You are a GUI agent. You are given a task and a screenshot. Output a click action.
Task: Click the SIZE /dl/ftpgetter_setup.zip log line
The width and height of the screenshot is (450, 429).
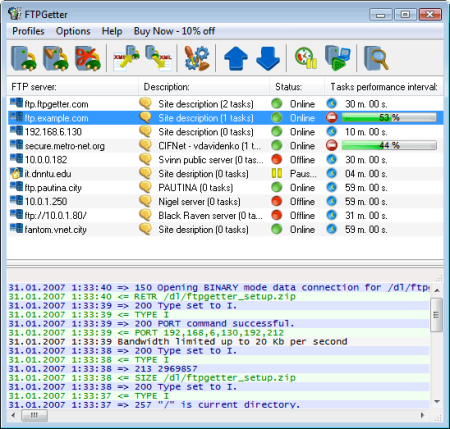point(219,378)
